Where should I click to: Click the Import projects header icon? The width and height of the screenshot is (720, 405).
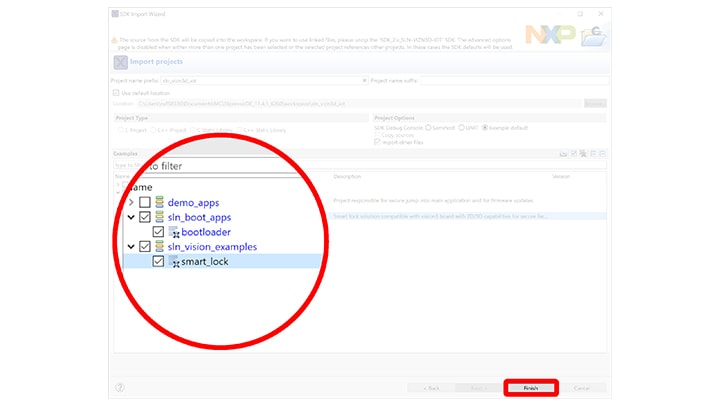[122, 62]
